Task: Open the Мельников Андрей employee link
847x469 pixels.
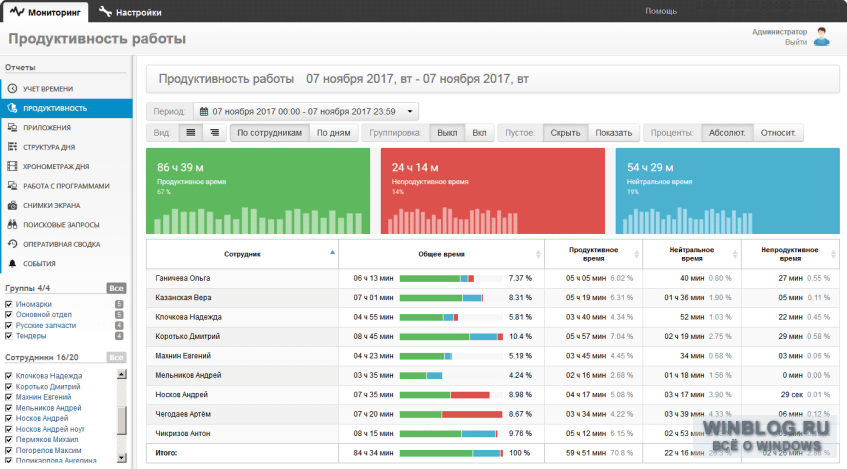Action: (x=49, y=408)
